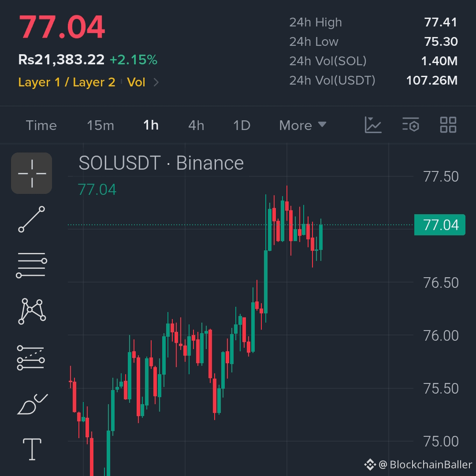Select the brush drawing tool

tap(33, 404)
